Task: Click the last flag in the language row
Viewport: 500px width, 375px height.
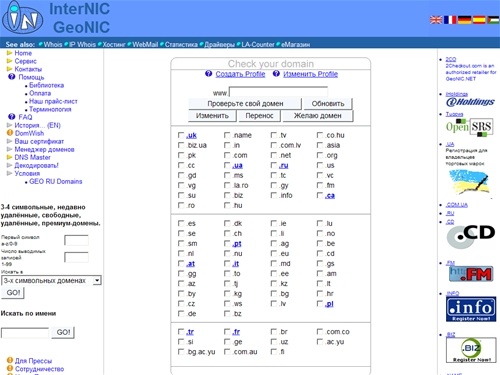Action: coord(493,20)
